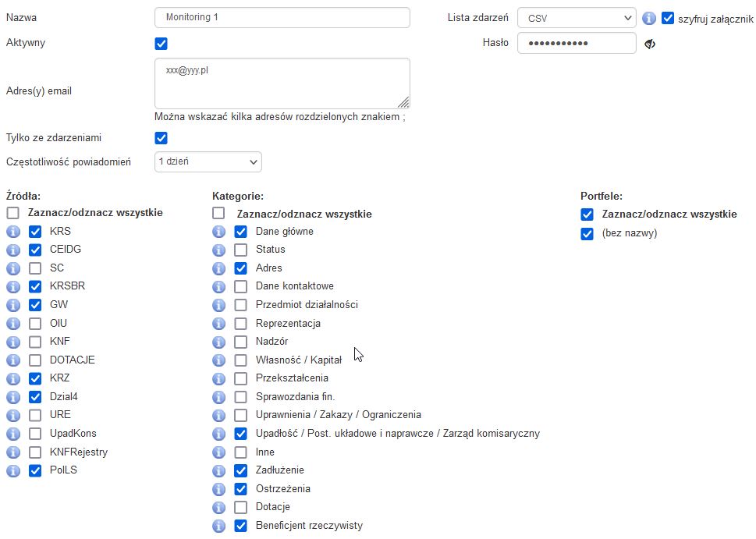Expand the Częstotliwość powiadomień dropdown

point(208,161)
